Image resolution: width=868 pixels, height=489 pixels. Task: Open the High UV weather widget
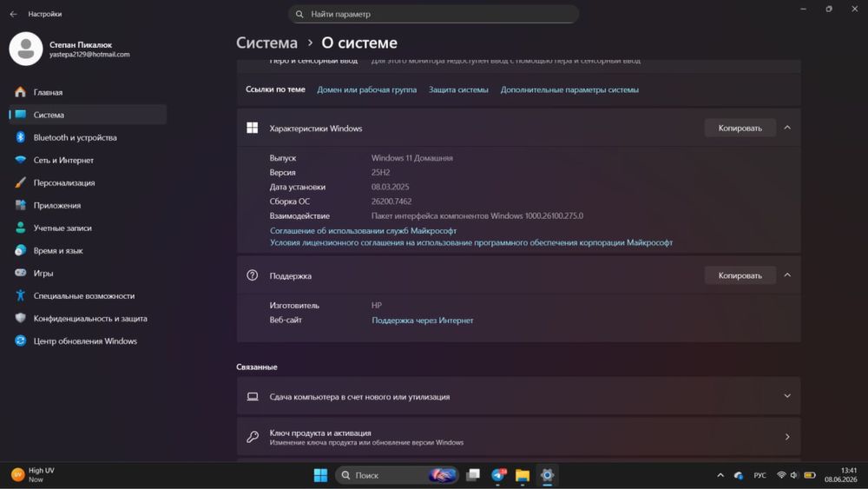click(35, 474)
